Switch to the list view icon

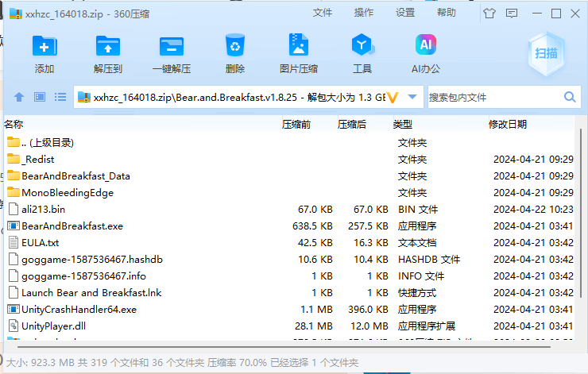coord(60,98)
